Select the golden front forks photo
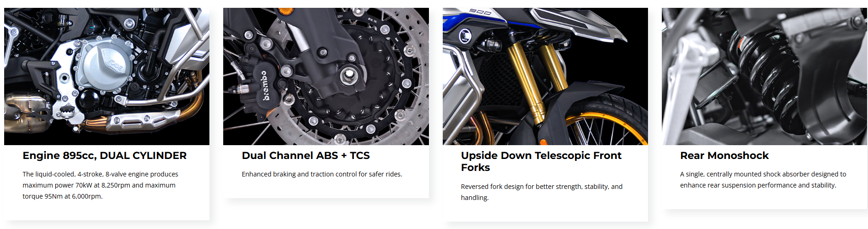Viewport: 868px width, 229px height. [545, 76]
